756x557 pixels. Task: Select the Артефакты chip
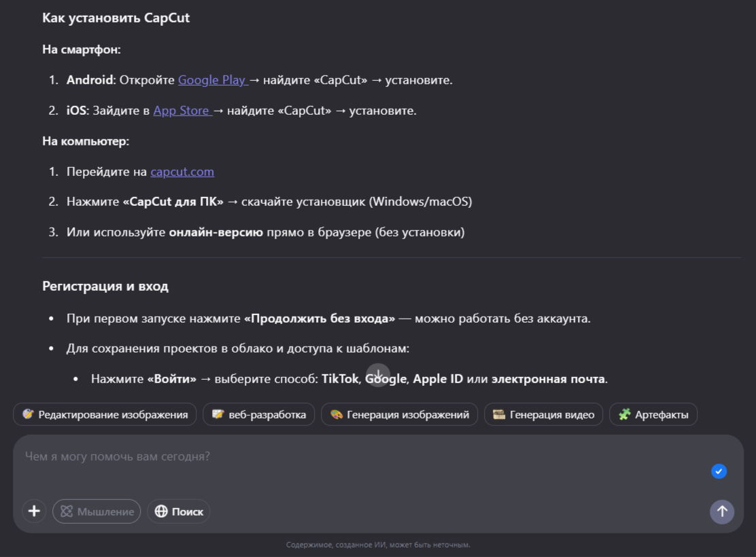tap(653, 414)
